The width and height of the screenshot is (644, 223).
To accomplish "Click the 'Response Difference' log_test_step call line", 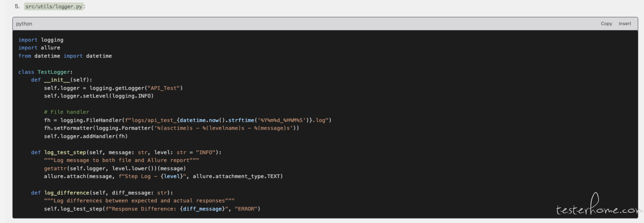I will (152, 209).
